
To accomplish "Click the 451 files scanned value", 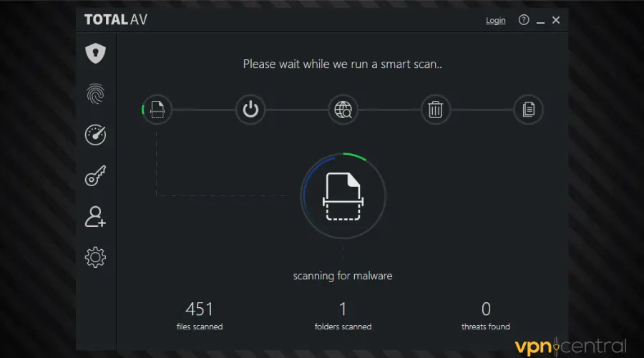I will coord(200,309).
